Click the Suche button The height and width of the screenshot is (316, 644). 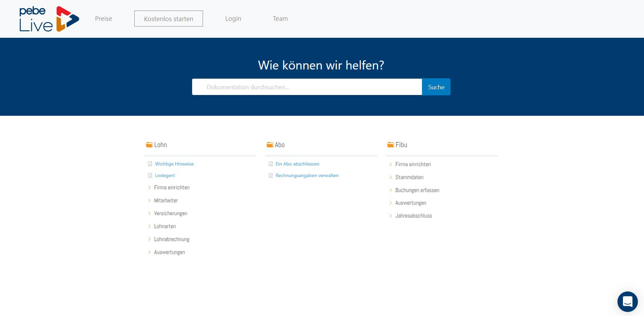coord(436,87)
